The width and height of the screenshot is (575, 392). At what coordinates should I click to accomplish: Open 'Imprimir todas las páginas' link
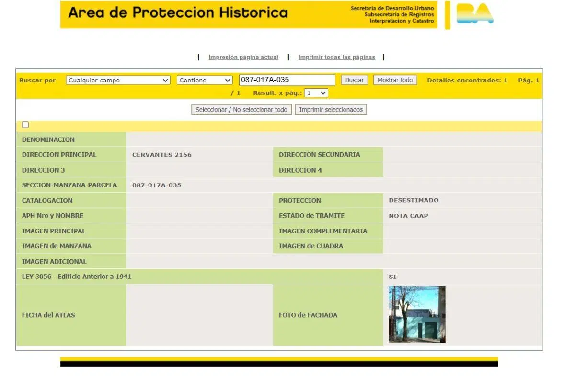coord(337,57)
